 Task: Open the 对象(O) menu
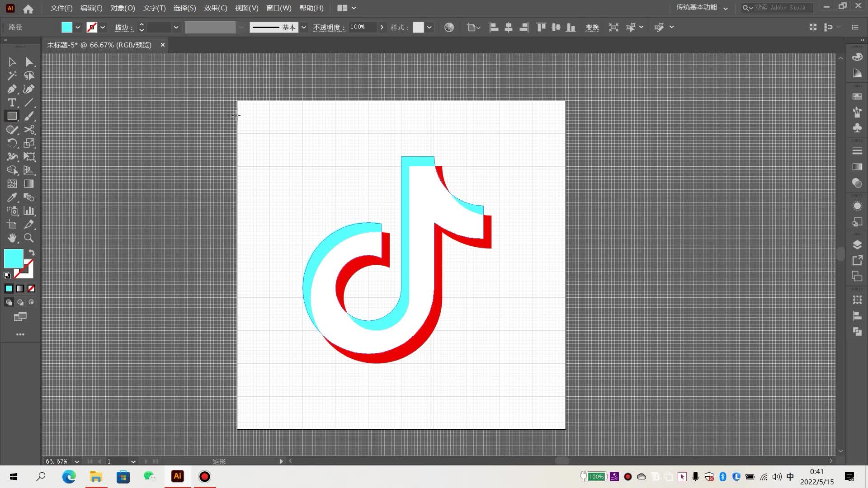[x=123, y=8]
